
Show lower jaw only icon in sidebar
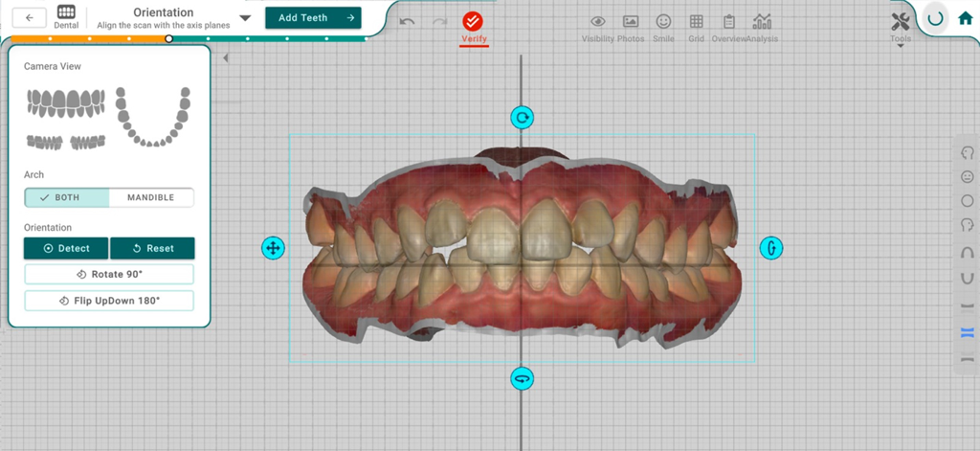[967, 359]
